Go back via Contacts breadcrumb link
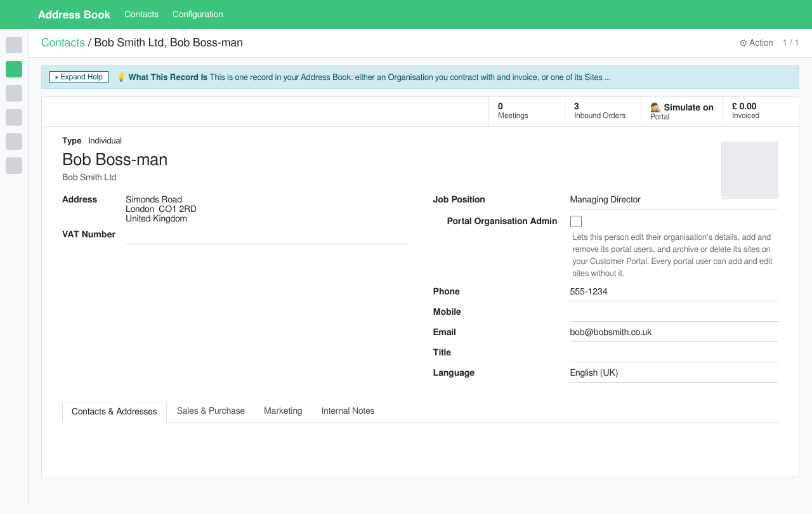This screenshot has width=812, height=514. point(63,43)
